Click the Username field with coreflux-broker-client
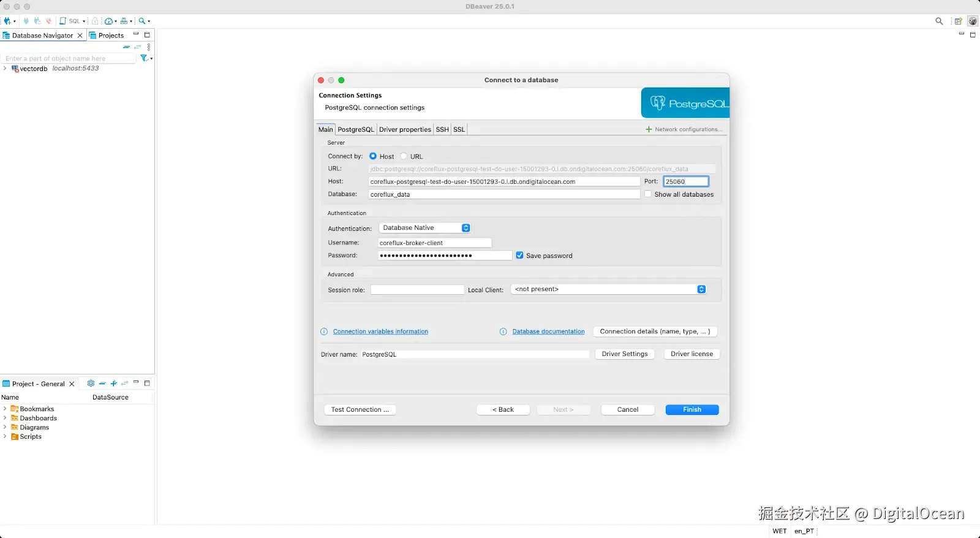 (434, 243)
